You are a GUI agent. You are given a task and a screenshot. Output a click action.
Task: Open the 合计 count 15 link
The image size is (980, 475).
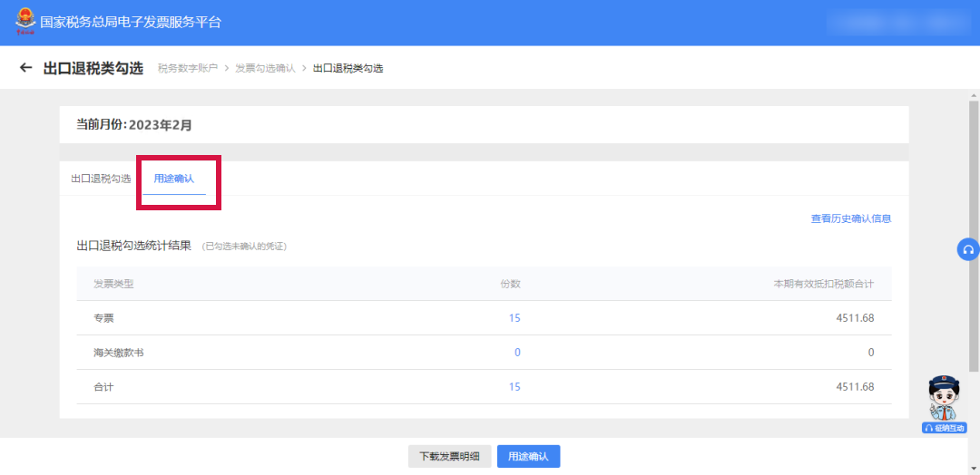[514, 386]
